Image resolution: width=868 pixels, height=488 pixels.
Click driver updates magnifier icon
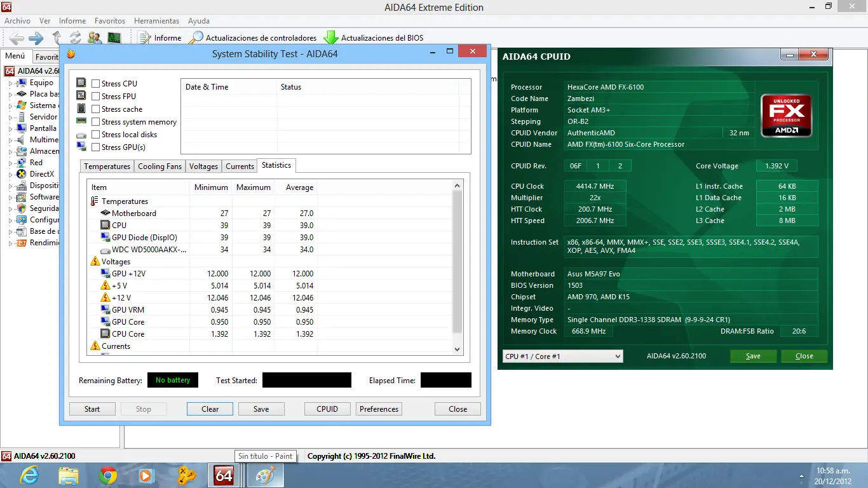[196, 38]
